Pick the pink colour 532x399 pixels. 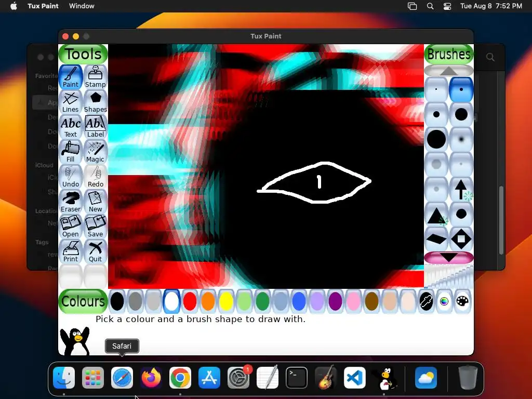tap(353, 301)
